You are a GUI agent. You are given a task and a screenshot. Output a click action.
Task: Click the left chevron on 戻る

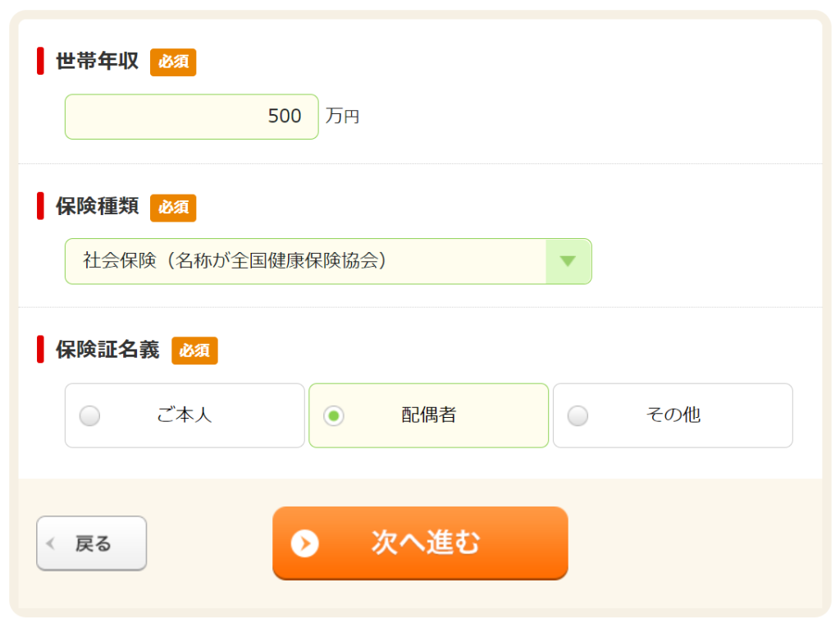click(x=52, y=543)
